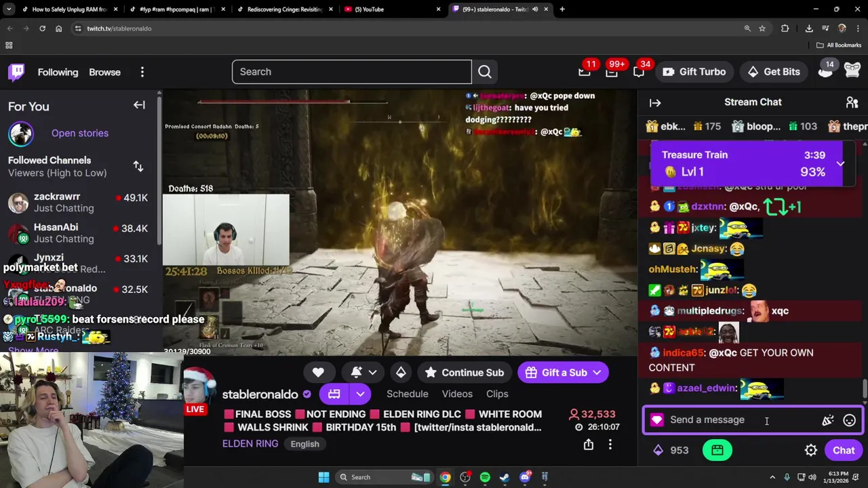Open the Spotify taskbar icon

pos(485,477)
